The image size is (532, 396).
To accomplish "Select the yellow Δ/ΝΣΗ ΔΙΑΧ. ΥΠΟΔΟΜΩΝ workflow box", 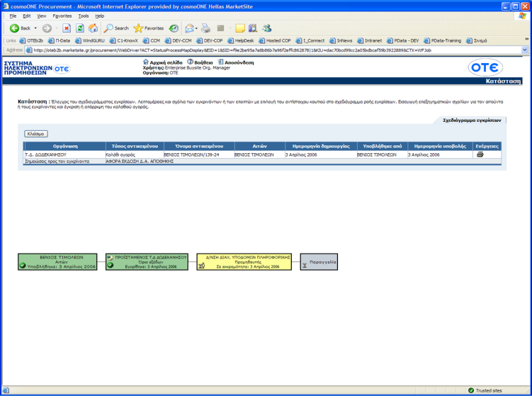I will click(244, 262).
